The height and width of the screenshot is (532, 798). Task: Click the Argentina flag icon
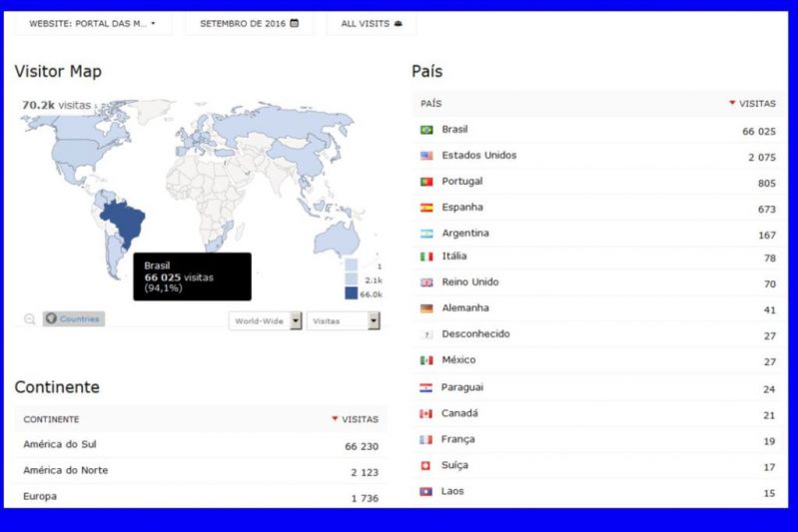426,234
